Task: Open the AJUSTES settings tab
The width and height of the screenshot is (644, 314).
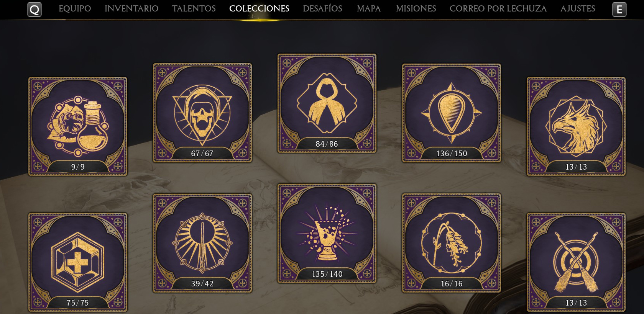Action: 578,8
